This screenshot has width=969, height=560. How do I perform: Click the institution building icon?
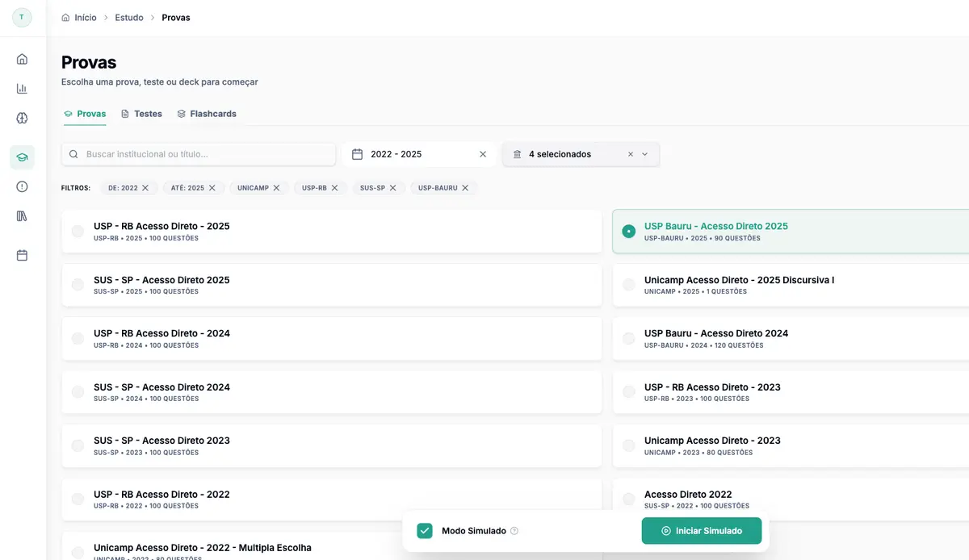click(x=517, y=154)
